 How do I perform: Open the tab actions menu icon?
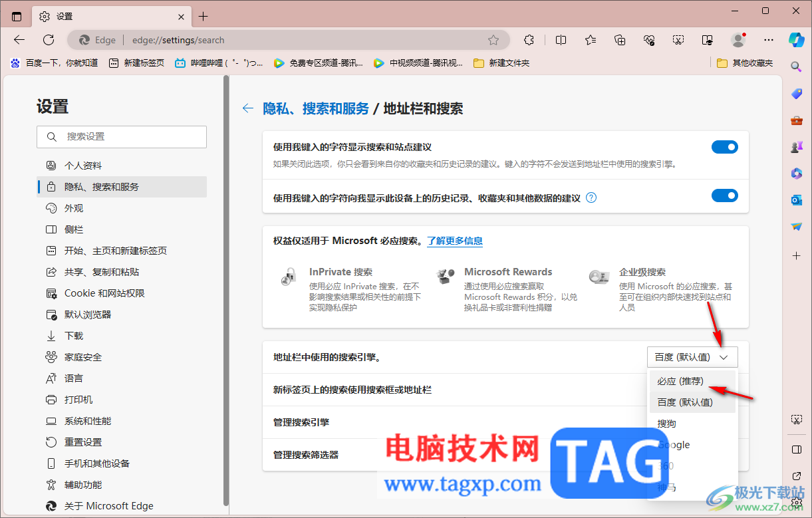tap(17, 16)
